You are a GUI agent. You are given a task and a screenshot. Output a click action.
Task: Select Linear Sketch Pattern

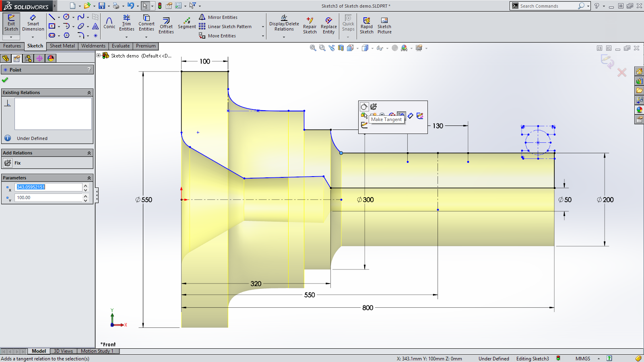(x=229, y=27)
